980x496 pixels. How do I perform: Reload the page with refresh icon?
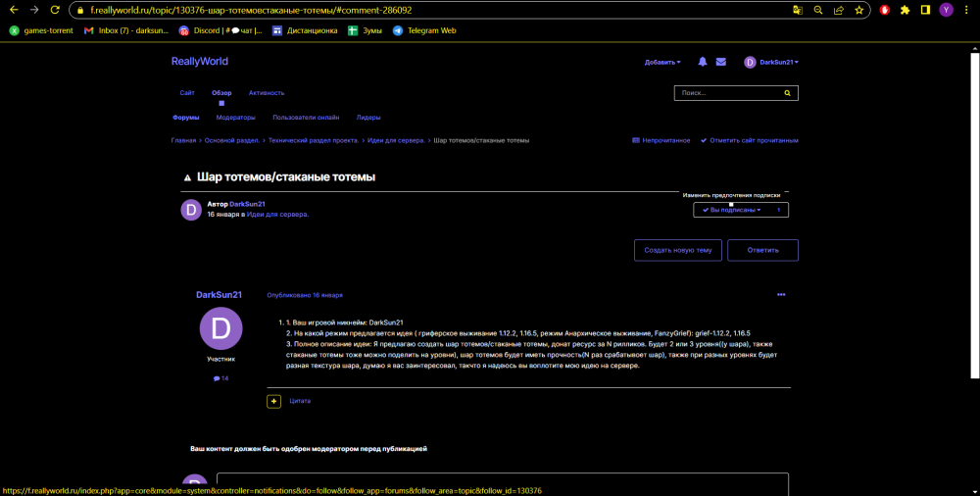coord(55,10)
